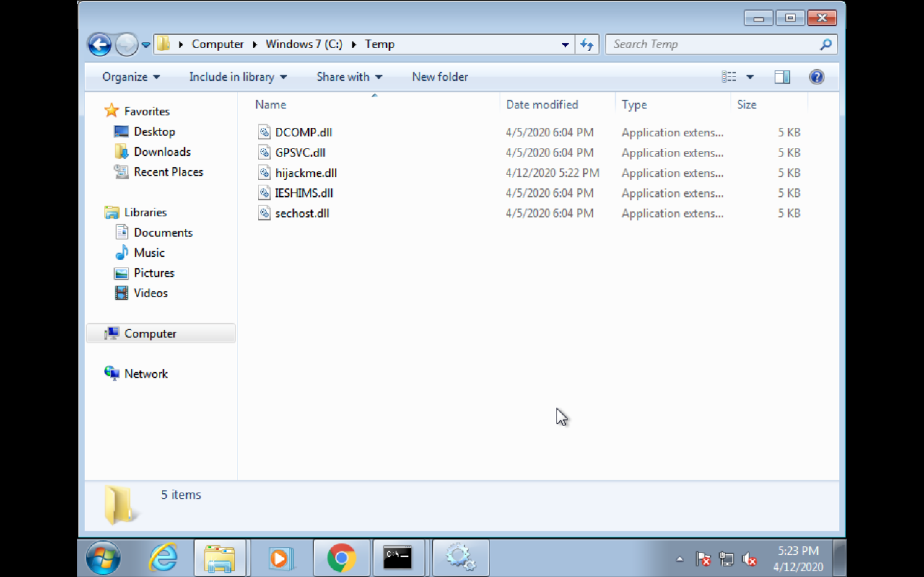Open Command Prompt from the taskbar

coord(398,558)
